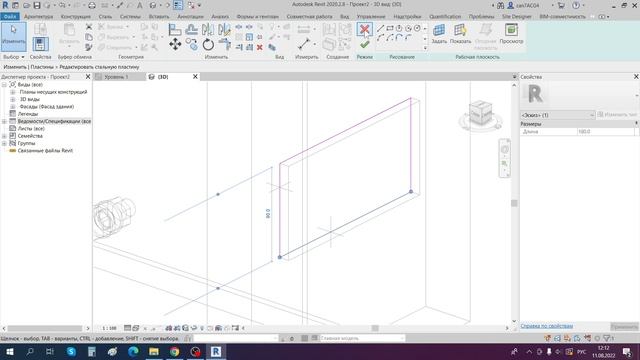Select the Copy tool next to Move

[191, 44]
